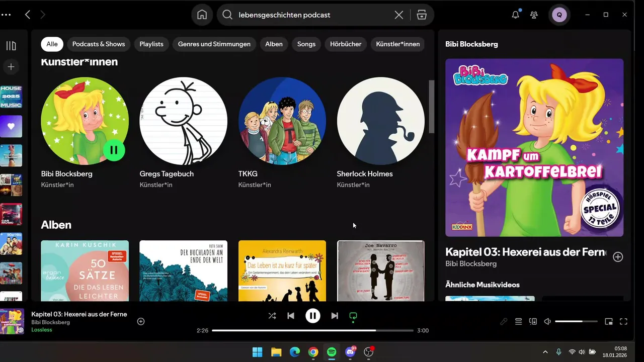Open the Spotify Home page
The width and height of the screenshot is (644, 362).
(202, 15)
